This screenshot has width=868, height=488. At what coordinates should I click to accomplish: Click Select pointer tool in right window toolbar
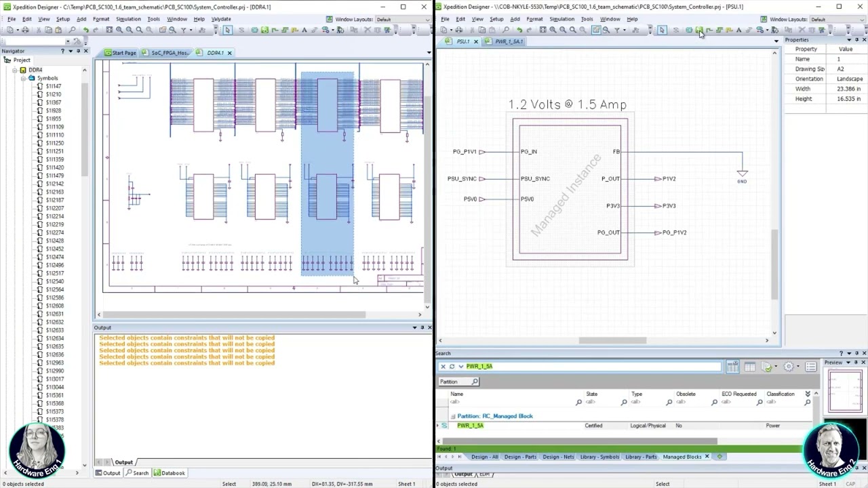(x=662, y=30)
